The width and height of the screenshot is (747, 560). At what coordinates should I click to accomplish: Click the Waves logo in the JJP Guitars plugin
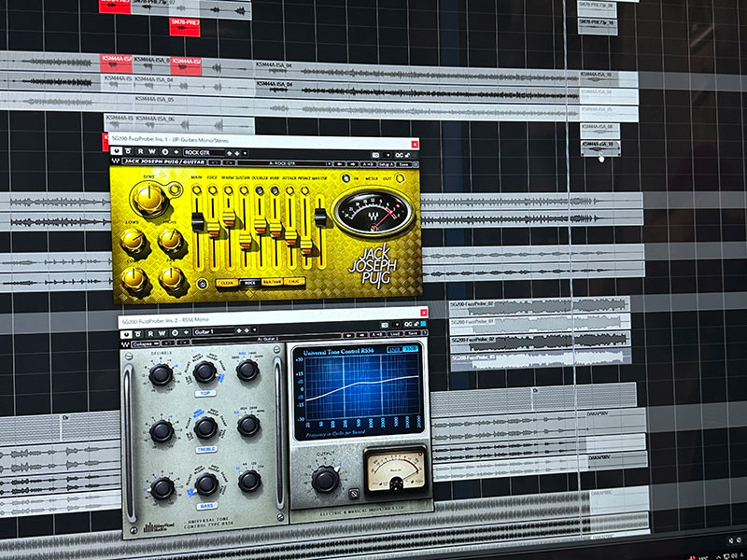coord(116,161)
